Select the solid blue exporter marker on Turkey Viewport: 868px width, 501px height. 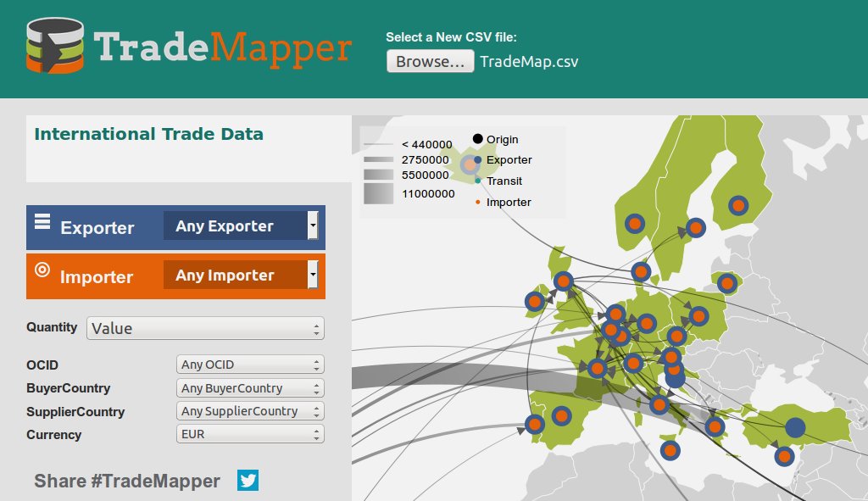pos(795,427)
